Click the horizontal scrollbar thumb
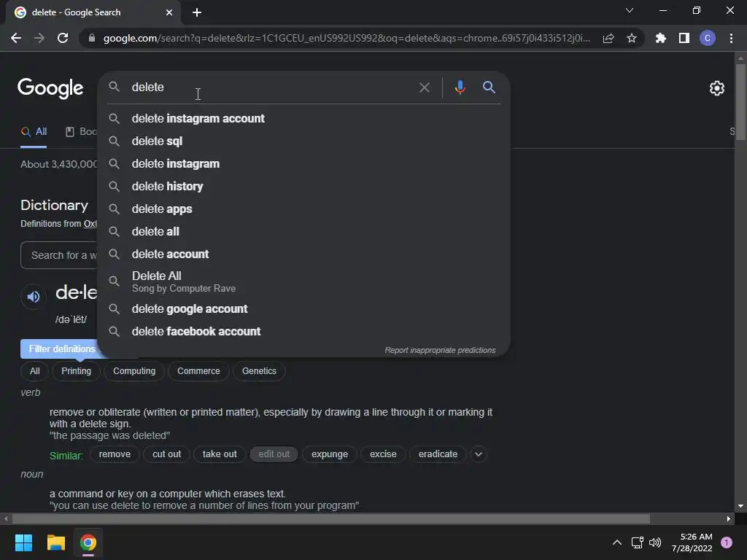Viewport: 747px width, 560px height. point(331,518)
